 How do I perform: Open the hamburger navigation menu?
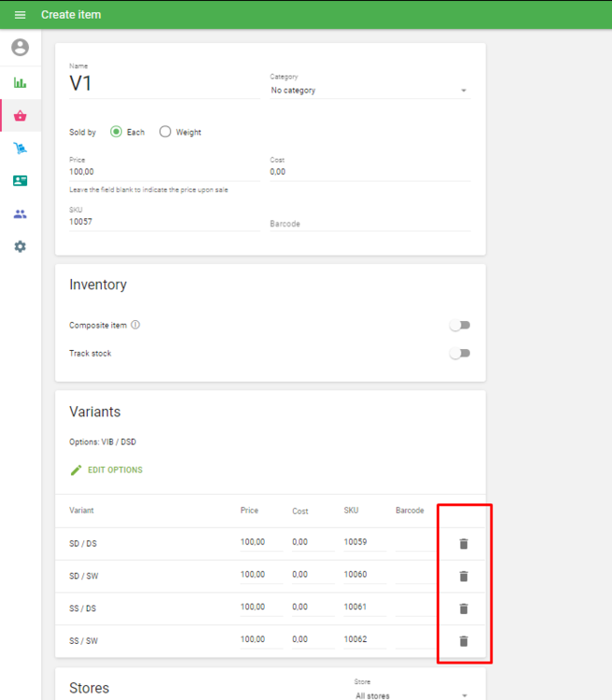20,15
